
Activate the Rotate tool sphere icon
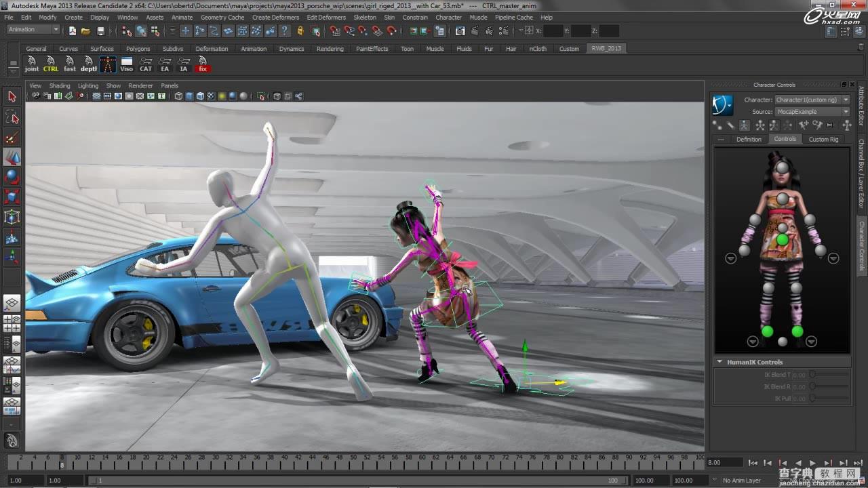(12, 177)
